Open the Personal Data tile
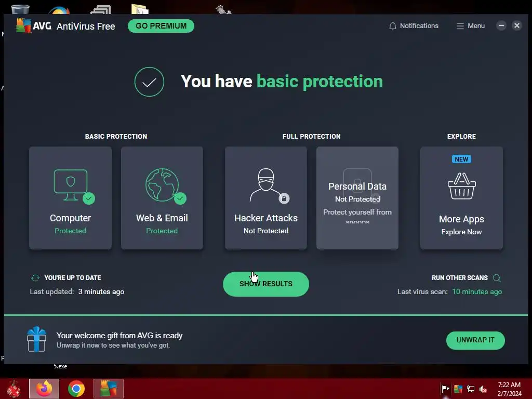Viewport: 532px width, 399px height. coord(357,198)
